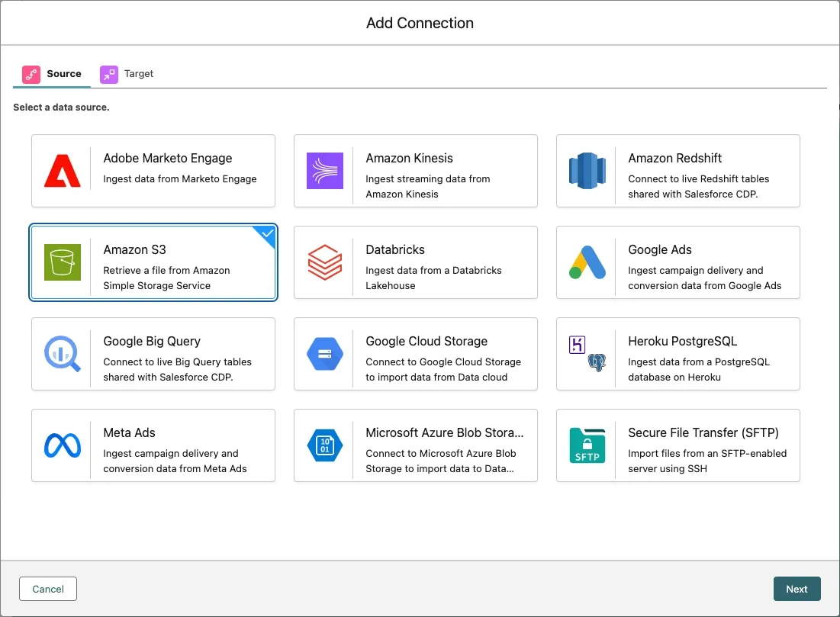
Task: Select the Amazon S3 green bucket icon
Action: (x=63, y=262)
